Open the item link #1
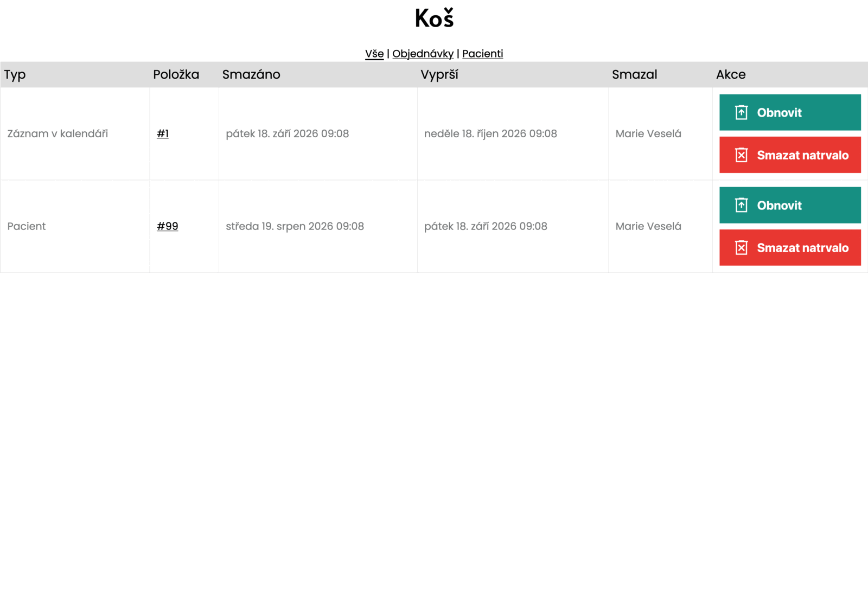 163,133
